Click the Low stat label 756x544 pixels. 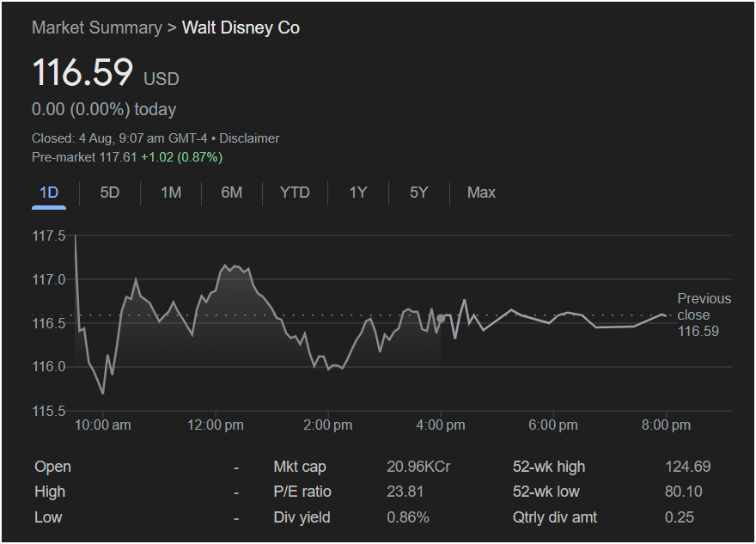point(48,517)
